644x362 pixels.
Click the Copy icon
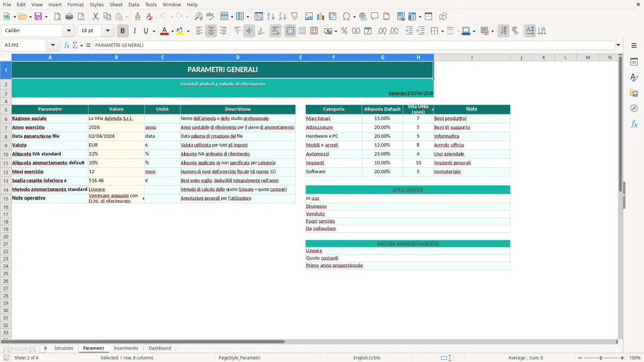pos(107,17)
